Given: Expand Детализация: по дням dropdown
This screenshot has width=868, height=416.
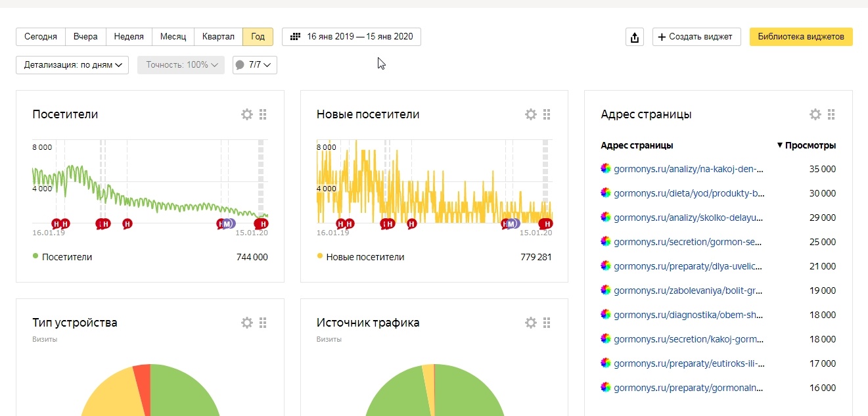Looking at the screenshot, I should (72, 65).
